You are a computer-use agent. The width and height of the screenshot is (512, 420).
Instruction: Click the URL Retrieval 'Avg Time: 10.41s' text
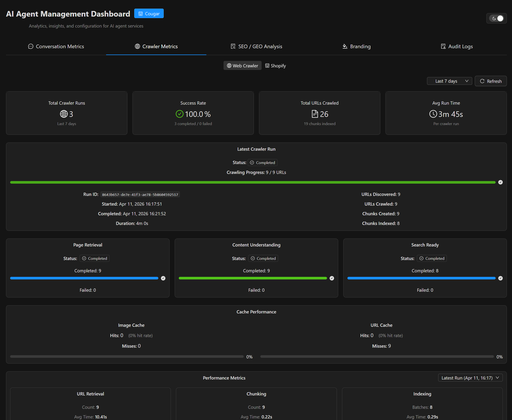click(90, 417)
